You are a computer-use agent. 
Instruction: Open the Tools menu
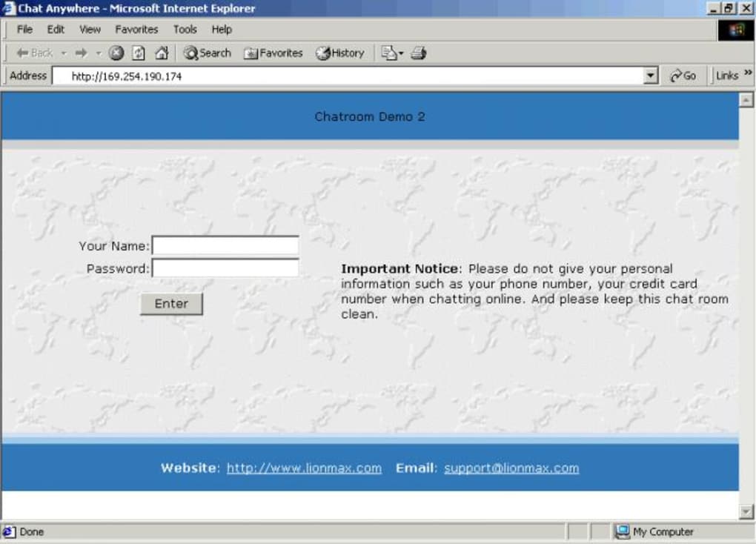click(x=185, y=30)
